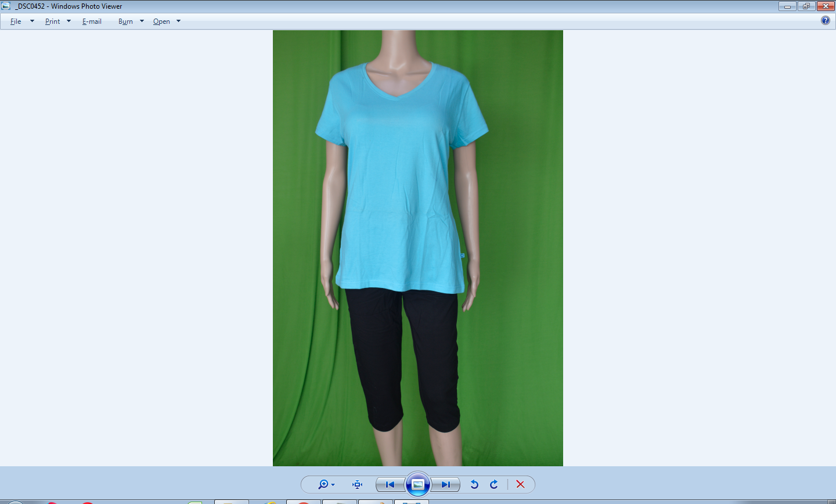
Task: Click the Photo Viewer title bar icon
Action: click(x=6, y=6)
